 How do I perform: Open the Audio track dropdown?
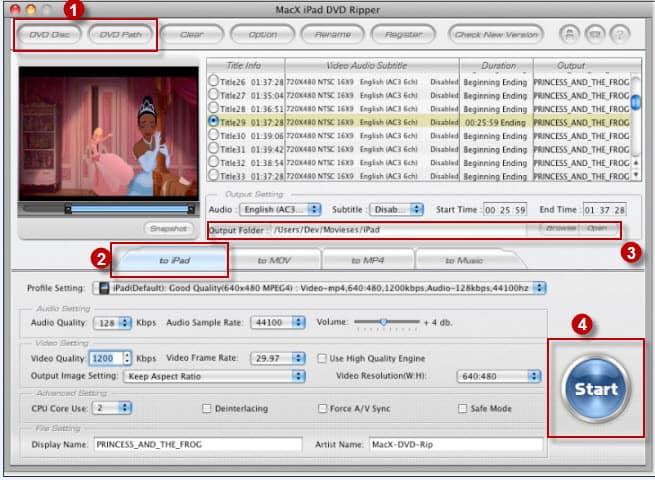(x=280, y=209)
